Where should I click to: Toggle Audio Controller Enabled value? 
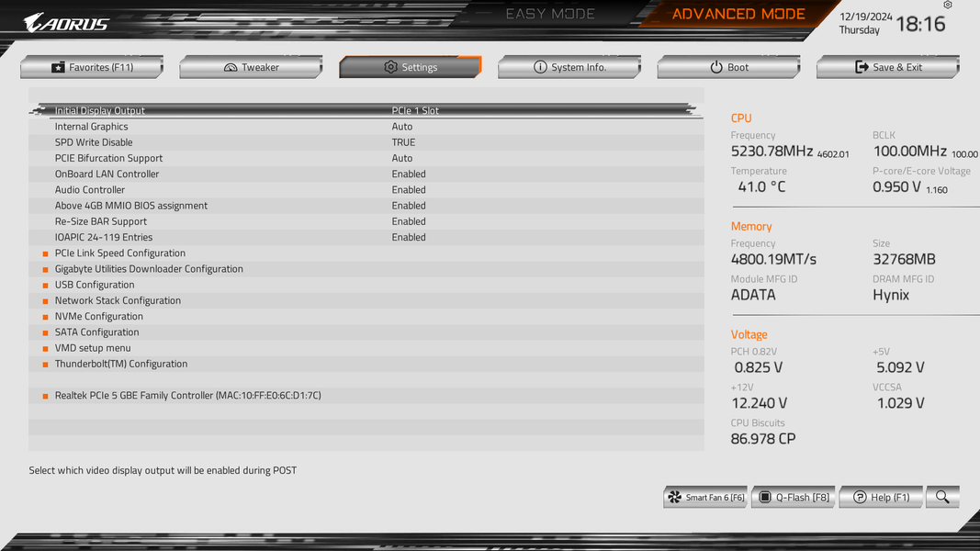coord(409,189)
